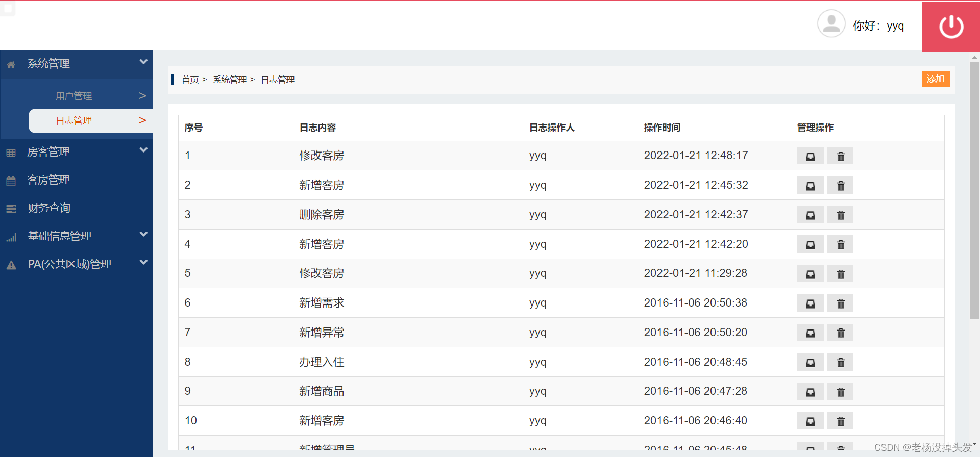Delete the 新增需求 log entry
980x457 pixels.
[x=840, y=303]
